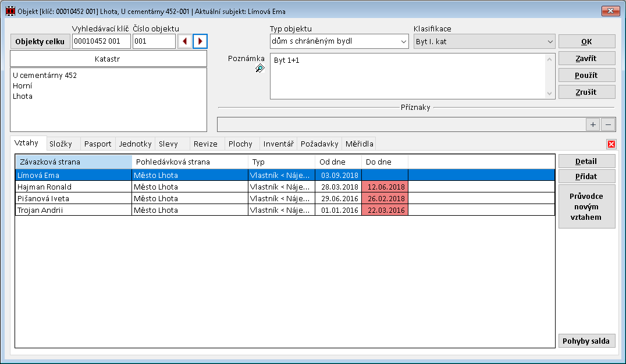Click the red 26.02.2016 date cell
Screen dimensions: 626x364
pos(385,198)
